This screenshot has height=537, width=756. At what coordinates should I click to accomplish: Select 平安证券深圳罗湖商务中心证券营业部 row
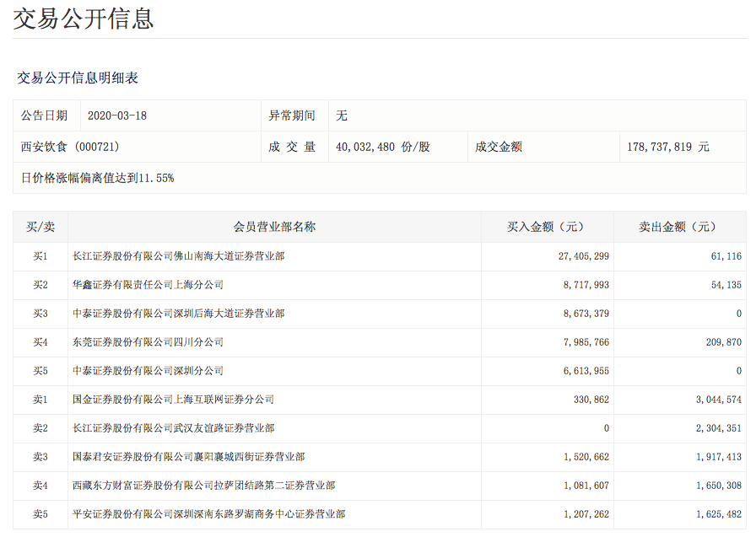(208, 514)
